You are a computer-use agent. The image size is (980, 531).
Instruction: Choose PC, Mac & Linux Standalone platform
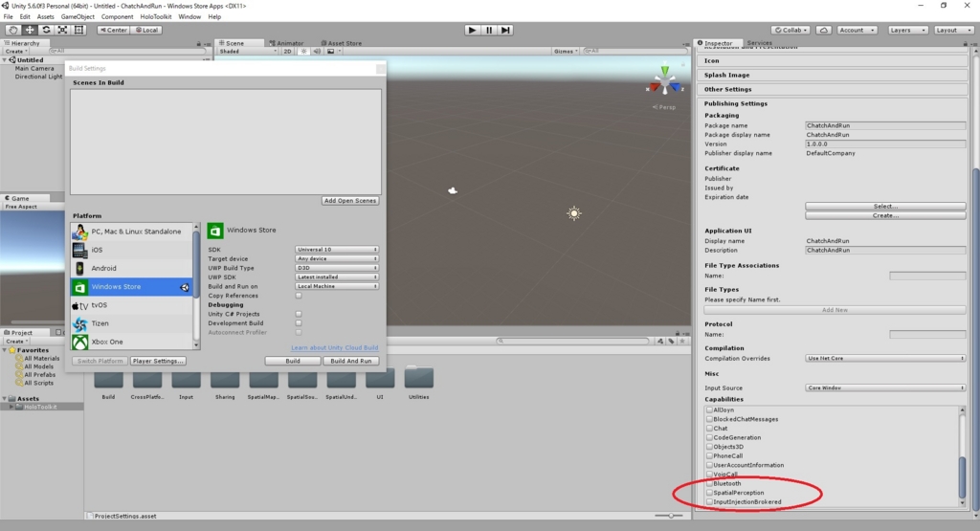pyautogui.click(x=131, y=232)
